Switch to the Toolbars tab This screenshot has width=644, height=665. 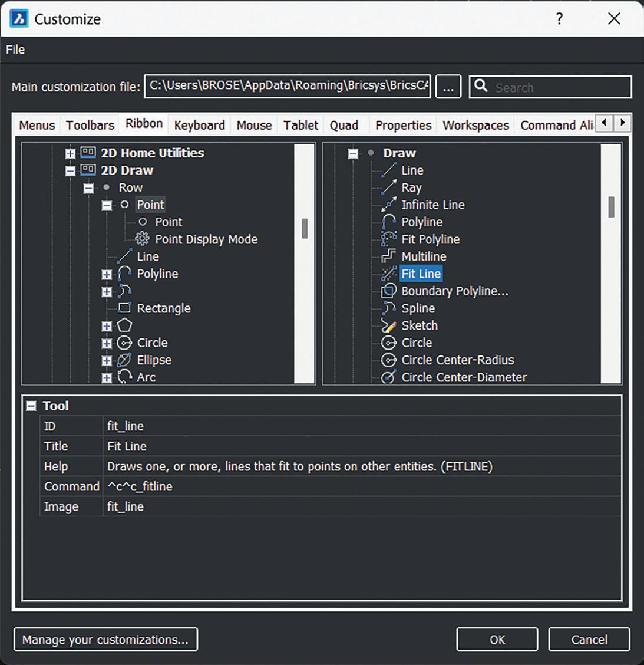click(x=90, y=126)
